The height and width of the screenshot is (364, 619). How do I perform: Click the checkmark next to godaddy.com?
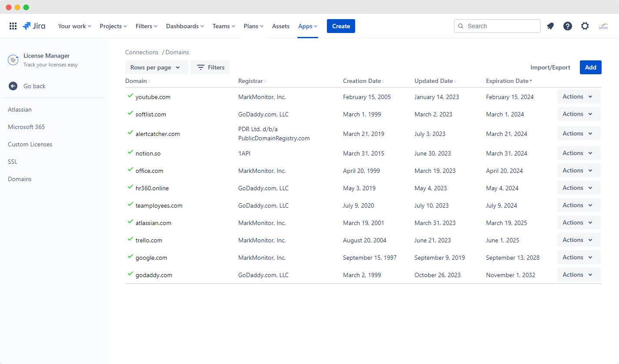click(130, 274)
